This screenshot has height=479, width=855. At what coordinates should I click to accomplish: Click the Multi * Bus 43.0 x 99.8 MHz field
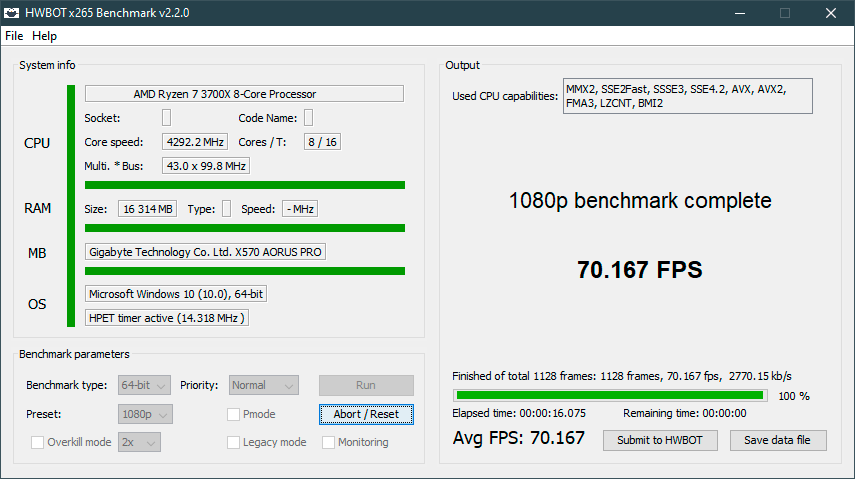[206, 166]
